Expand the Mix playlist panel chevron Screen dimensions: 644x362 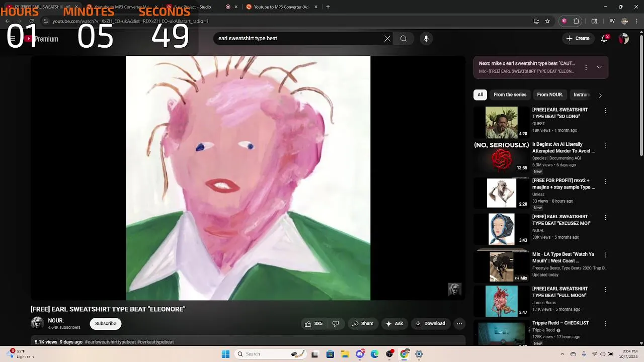[599, 67]
